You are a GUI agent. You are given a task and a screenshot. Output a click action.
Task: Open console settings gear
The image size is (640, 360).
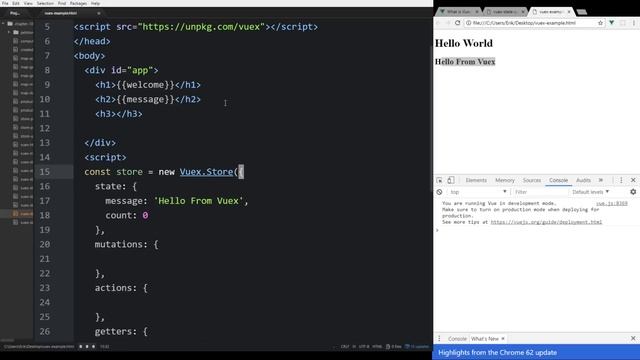633,192
